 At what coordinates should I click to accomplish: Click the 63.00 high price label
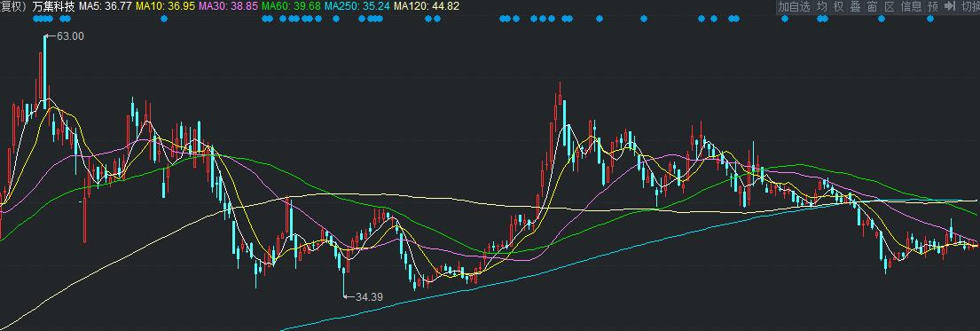click(x=70, y=36)
